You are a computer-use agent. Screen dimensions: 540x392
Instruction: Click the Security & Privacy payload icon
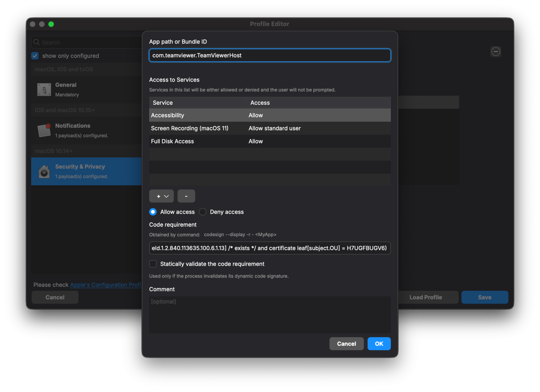(44, 171)
